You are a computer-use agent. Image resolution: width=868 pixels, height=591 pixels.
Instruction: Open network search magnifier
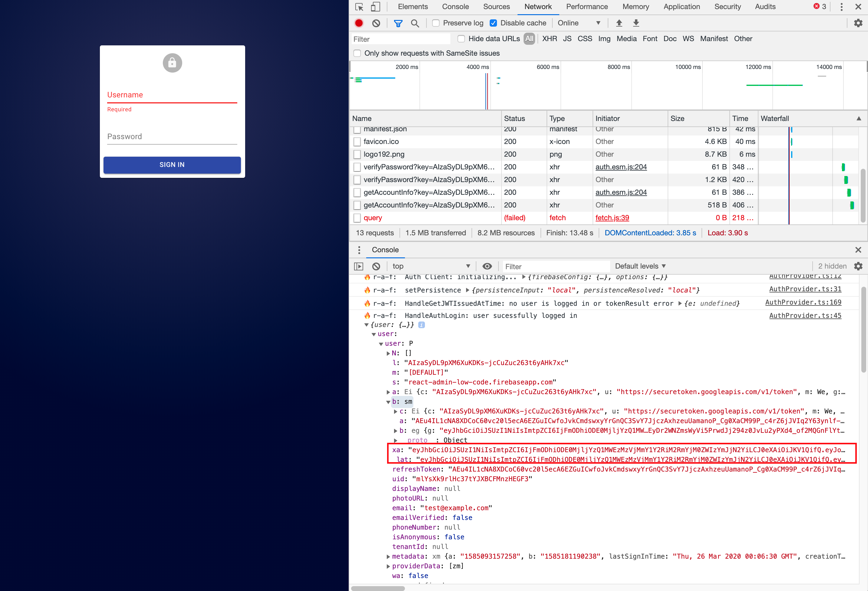[x=415, y=23]
